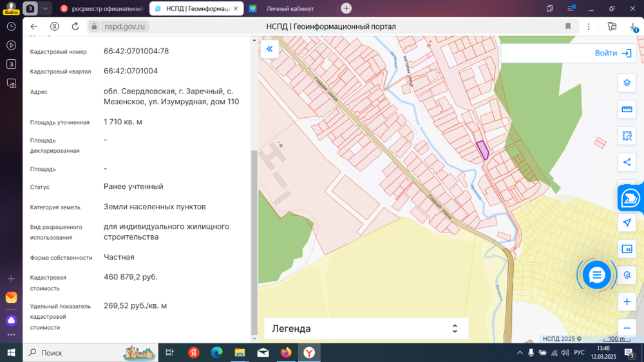
Task: Open Task View on taskbar
Action: 169,352
